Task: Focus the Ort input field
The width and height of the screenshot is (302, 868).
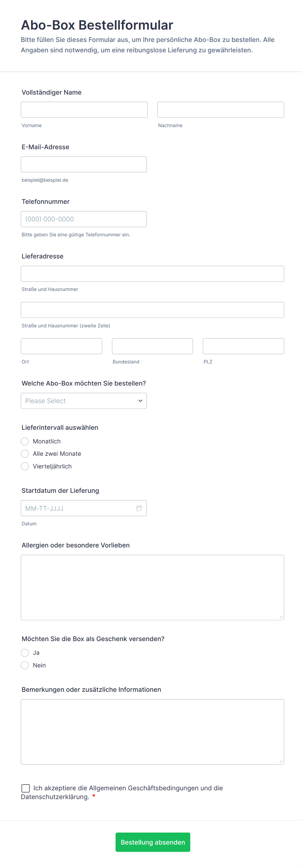Action: [x=61, y=346]
